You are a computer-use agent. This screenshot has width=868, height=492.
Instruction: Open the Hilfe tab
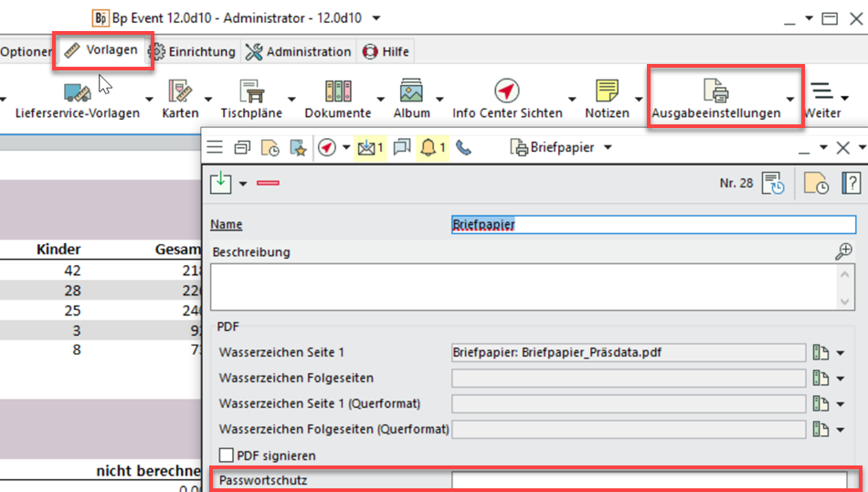point(386,52)
